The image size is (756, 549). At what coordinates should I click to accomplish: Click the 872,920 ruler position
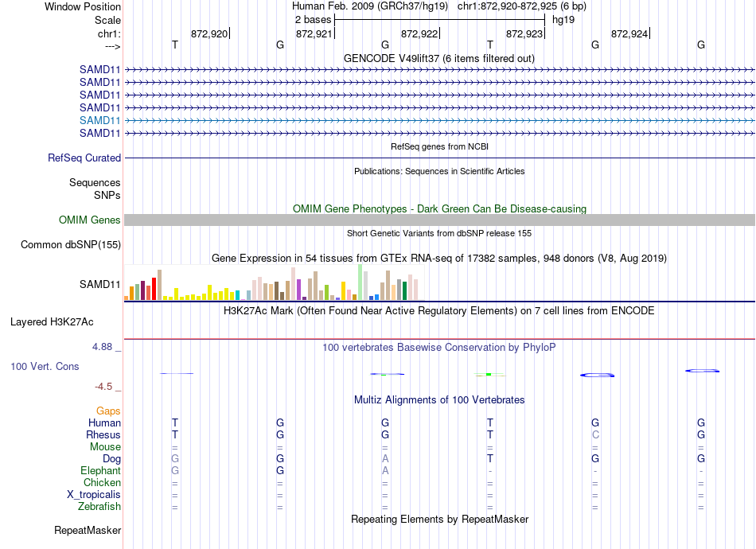(x=209, y=33)
